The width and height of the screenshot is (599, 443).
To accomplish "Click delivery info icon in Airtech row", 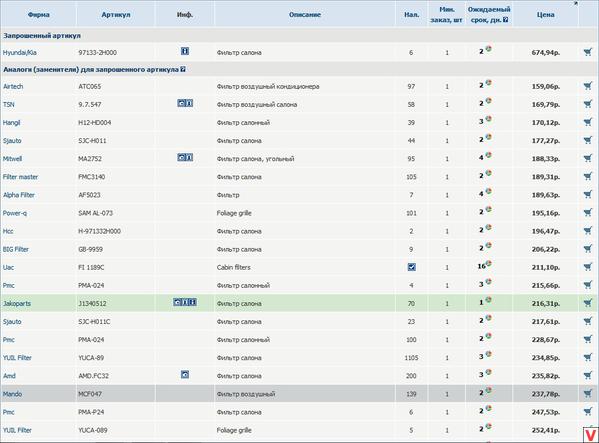I will (x=488, y=83).
